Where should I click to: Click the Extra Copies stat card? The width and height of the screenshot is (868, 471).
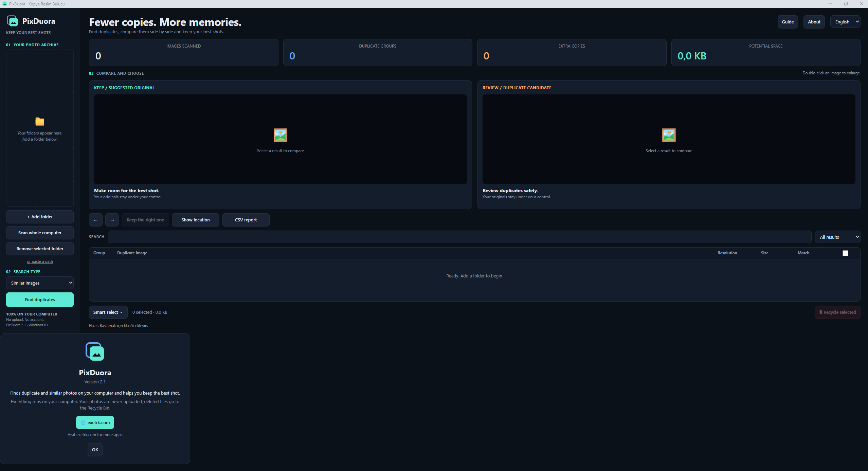(x=572, y=53)
